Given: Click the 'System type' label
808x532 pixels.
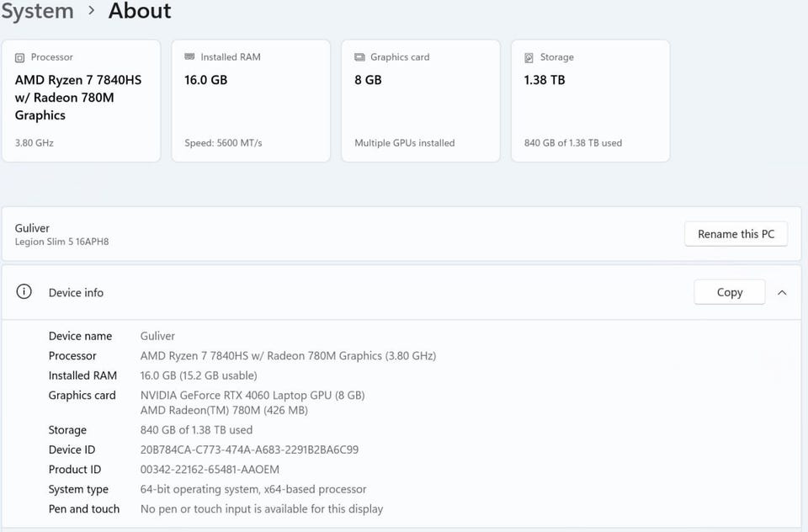Looking at the screenshot, I should (x=78, y=489).
